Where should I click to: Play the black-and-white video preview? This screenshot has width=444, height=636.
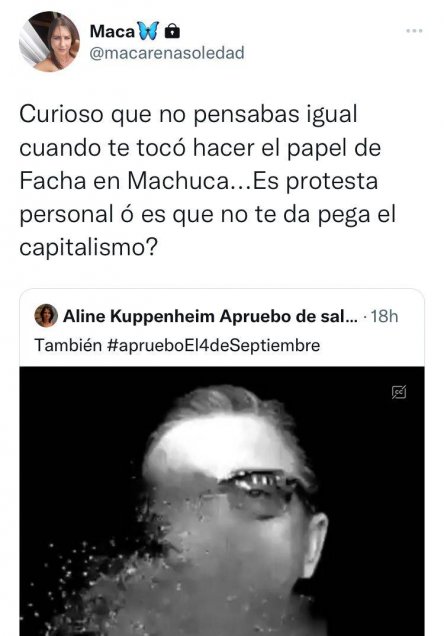222,501
